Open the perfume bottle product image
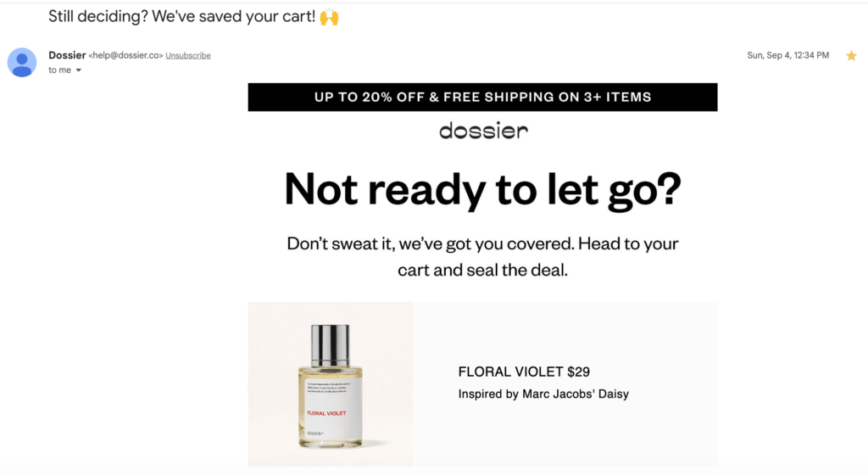 point(331,384)
